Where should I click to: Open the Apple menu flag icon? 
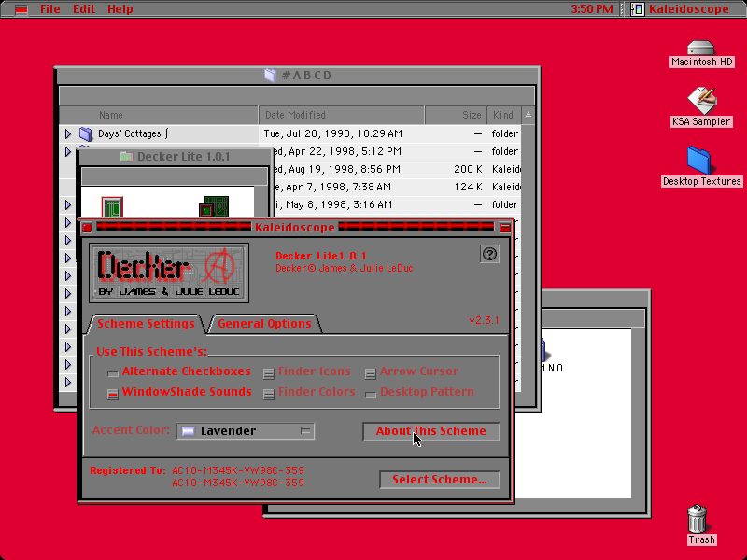[x=21, y=9]
